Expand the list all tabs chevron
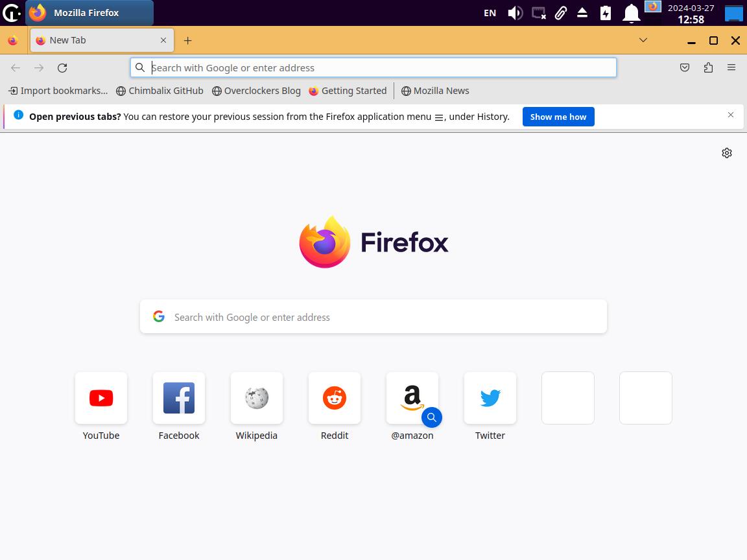The height and width of the screenshot is (560, 747). click(643, 40)
